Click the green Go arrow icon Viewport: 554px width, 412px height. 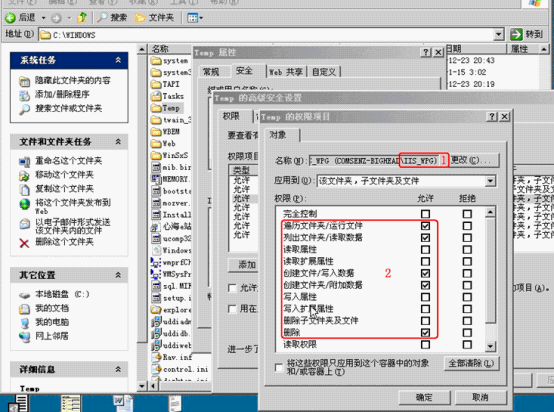(516, 34)
